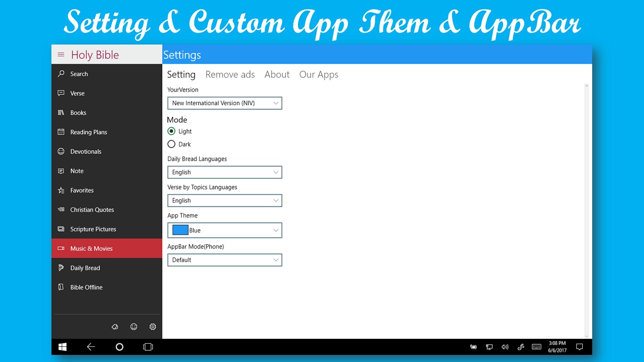Click the volume speaker icon in tray
This screenshot has width=644, height=362.
[x=505, y=347]
